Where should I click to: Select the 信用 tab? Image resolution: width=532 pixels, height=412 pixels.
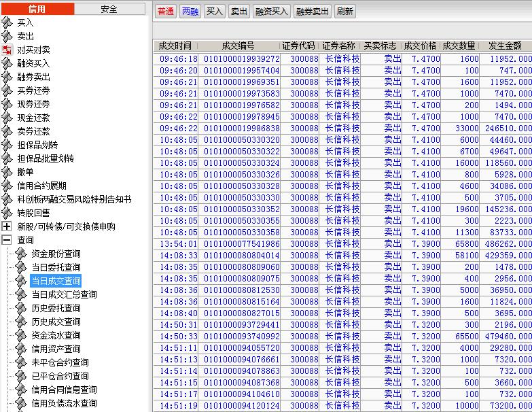click(37, 9)
